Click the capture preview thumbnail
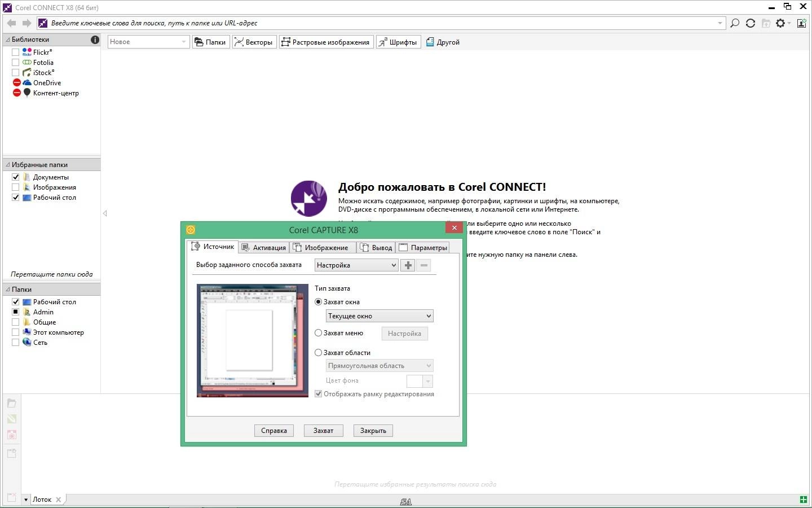Image resolution: width=812 pixels, height=508 pixels. (253, 340)
